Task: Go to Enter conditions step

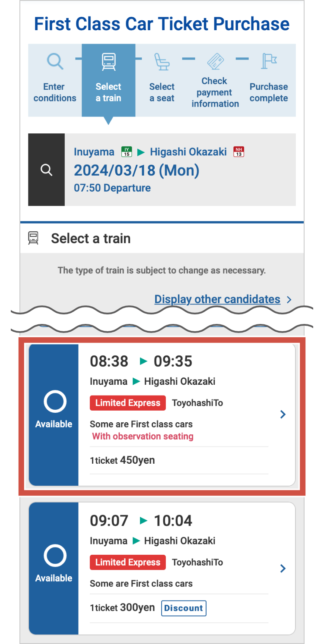Action: point(55,92)
